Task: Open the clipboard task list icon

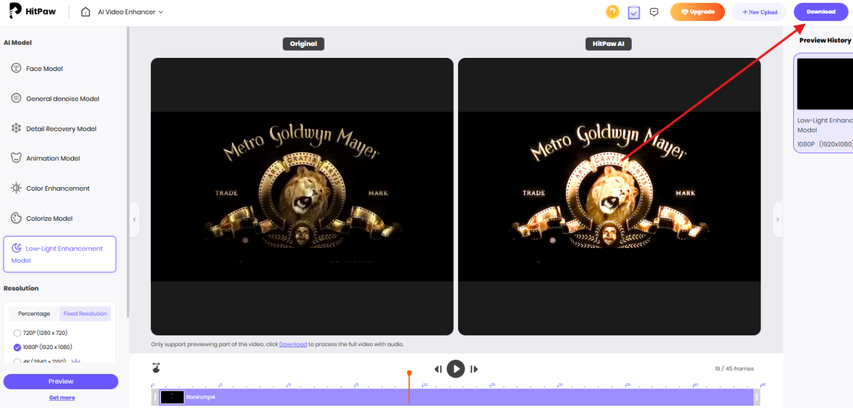Action: 634,12
